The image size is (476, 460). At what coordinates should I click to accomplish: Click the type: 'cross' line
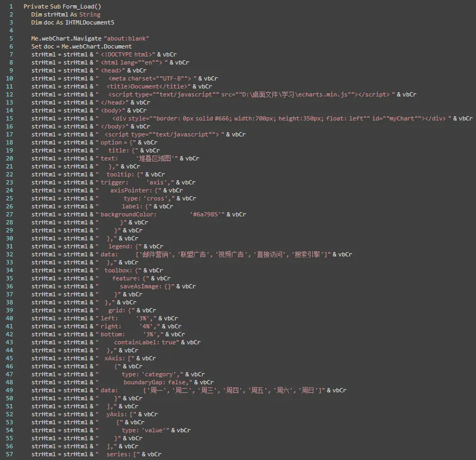pyautogui.click(x=114, y=198)
